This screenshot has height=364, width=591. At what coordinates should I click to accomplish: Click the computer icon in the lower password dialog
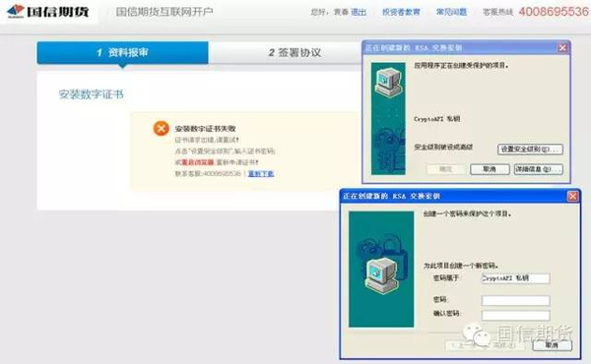coord(381,275)
